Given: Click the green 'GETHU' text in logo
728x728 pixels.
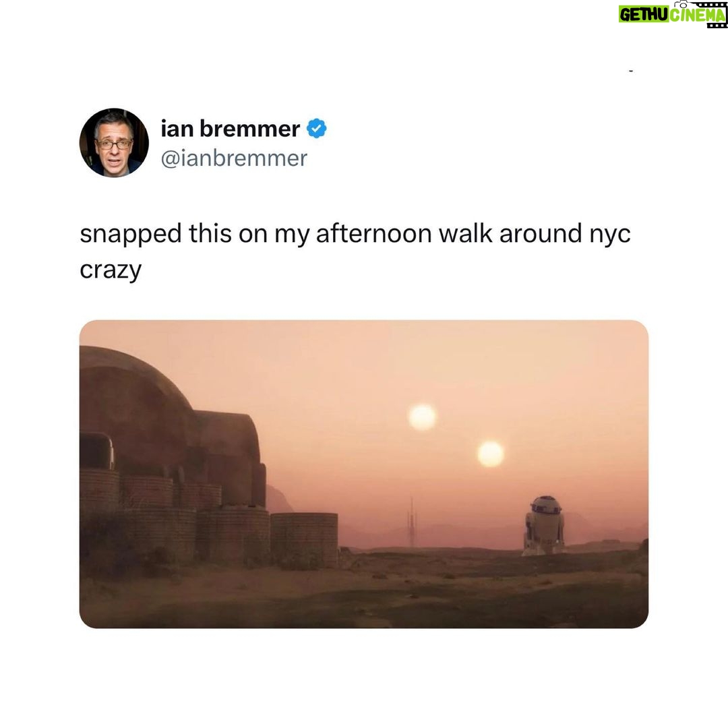Looking at the screenshot, I should 644,15.
